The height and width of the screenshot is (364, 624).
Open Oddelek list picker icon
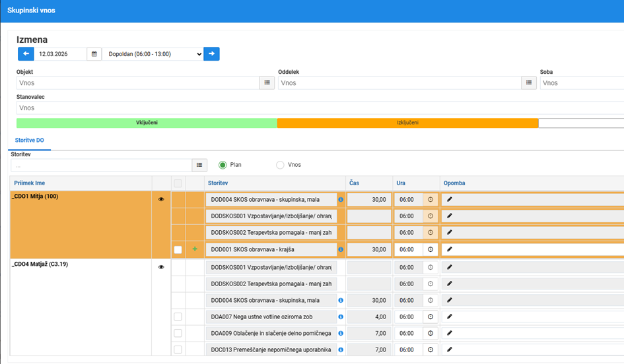click(529, 82)
